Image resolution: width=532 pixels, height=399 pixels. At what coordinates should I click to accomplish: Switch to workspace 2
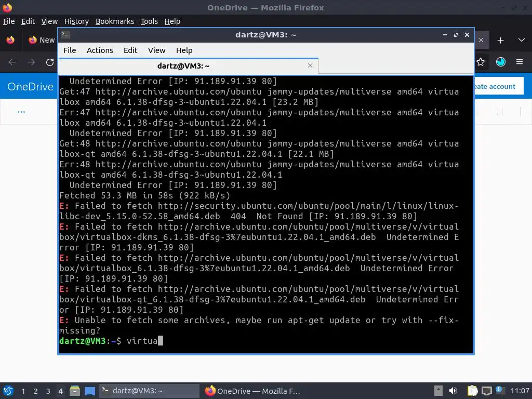click(36, 391)
